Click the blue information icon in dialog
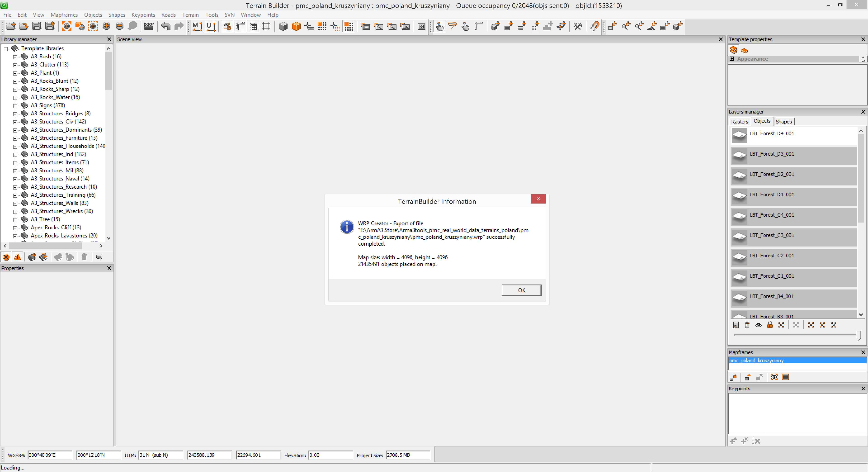Image resolution: width=868 pixels, height=472 pixels. (x=347, y=227)
